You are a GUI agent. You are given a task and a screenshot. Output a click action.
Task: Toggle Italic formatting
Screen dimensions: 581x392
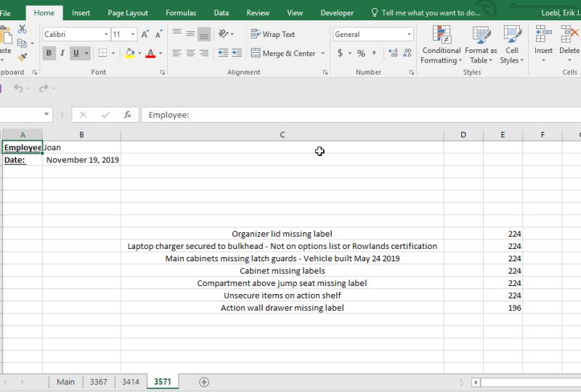pos(62,53)
